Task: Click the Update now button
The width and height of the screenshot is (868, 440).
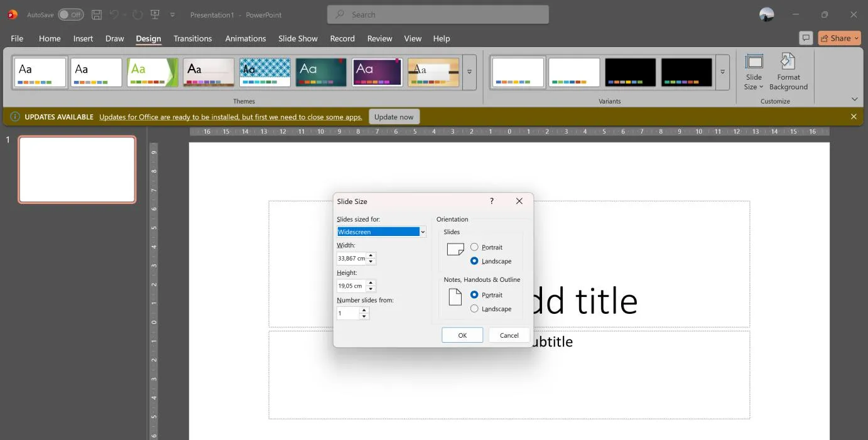Action: (x=394, y=117)
